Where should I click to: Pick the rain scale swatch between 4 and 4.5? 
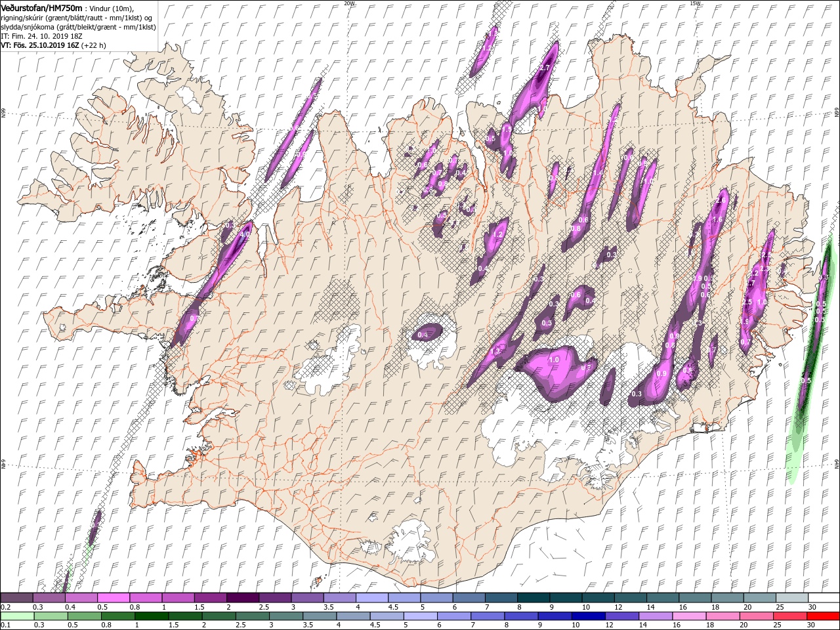click(x=353, y=616)
